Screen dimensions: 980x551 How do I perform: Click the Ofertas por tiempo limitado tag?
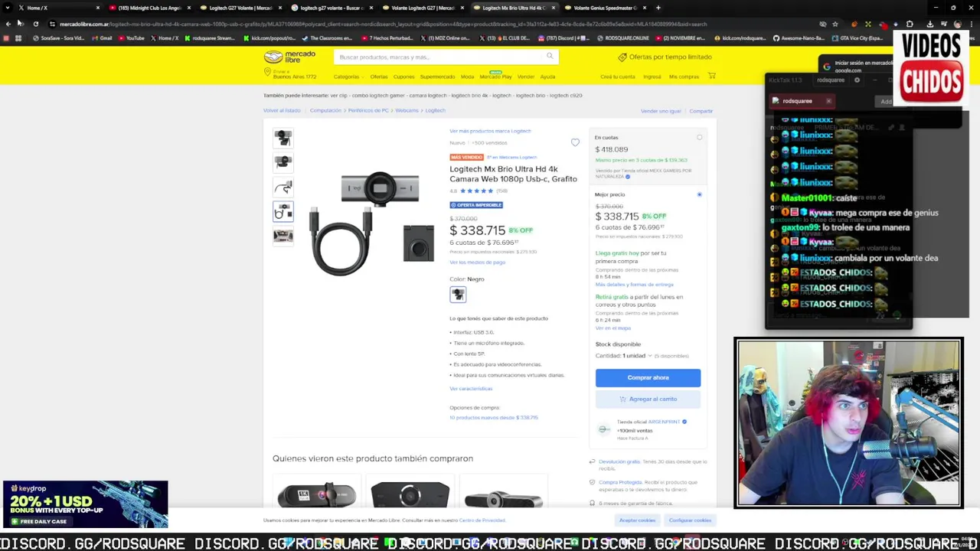click(665, 57)
